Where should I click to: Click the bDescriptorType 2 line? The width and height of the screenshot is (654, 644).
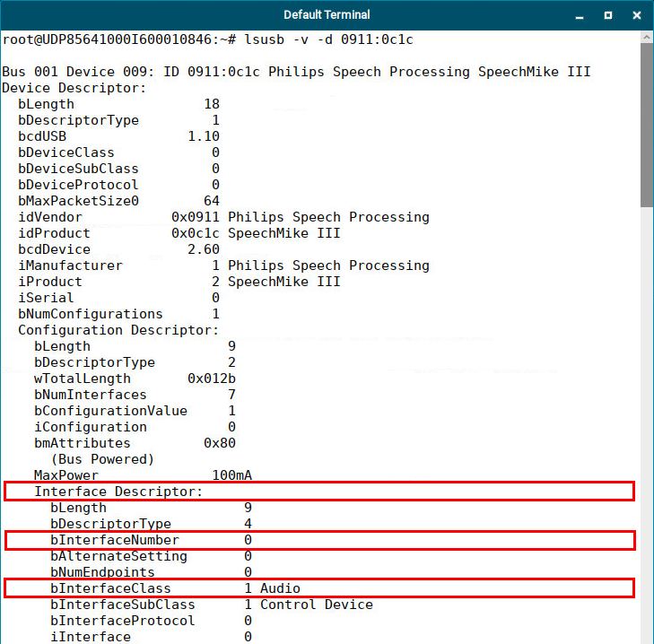tap(135, 362)
